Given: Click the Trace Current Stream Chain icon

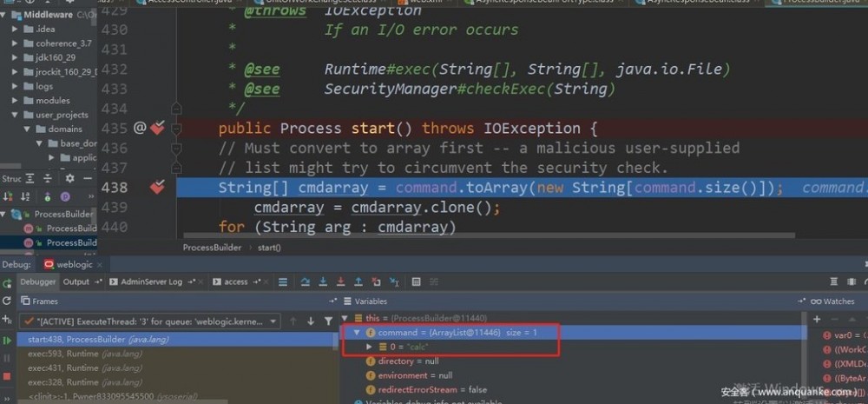Looking at the screenshot, I should [434, 282].
